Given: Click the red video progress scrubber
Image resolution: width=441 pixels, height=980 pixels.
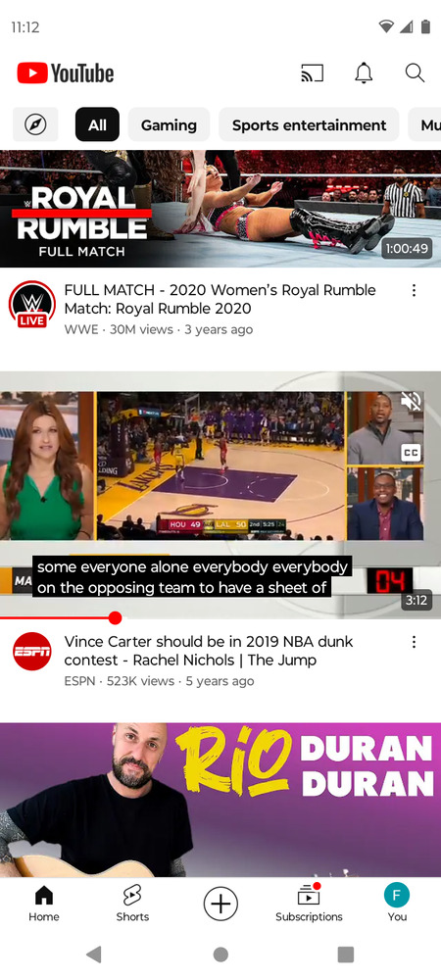Looking at the screenshot, I should click(115, 618).
